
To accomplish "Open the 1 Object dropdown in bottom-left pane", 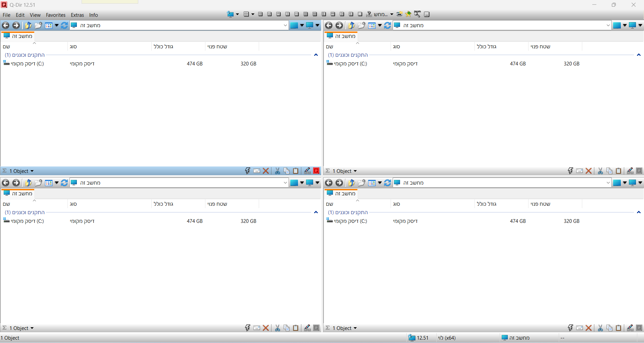I will click(21, 328).
